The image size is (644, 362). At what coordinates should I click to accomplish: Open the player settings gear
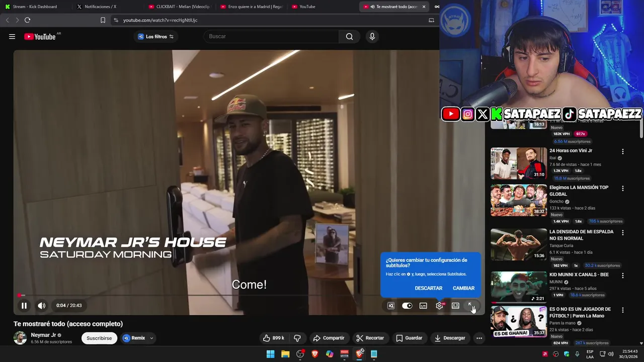point(439,306)
